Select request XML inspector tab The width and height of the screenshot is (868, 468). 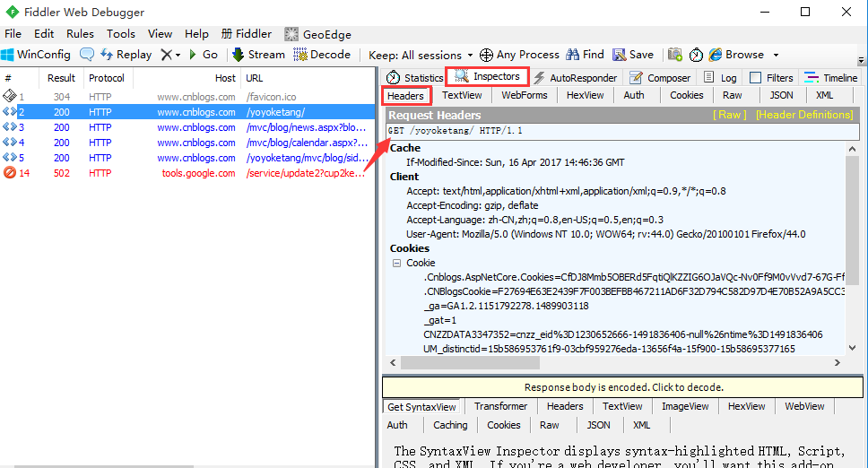[824, 95]
